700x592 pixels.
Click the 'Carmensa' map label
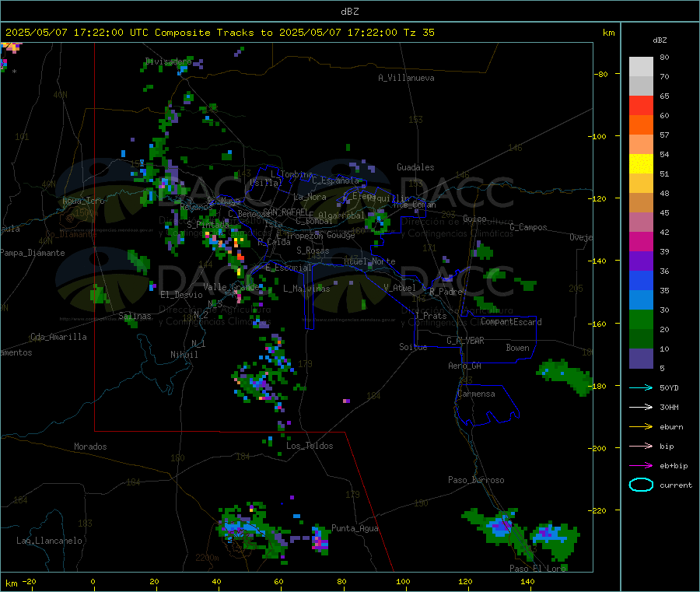476,394
